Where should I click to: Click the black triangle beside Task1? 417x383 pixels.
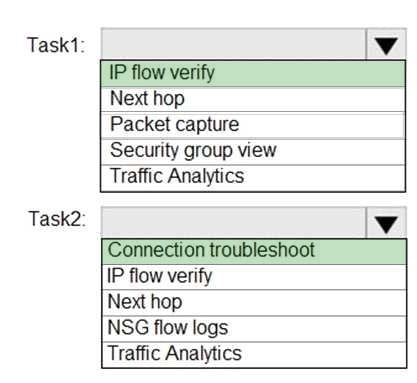tap(386, 46)
